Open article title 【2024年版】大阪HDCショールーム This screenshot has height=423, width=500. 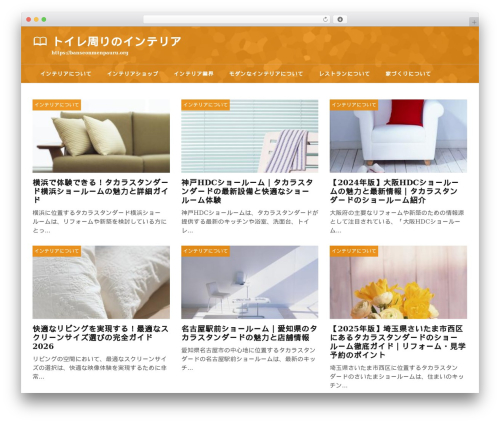pos(394,191)
